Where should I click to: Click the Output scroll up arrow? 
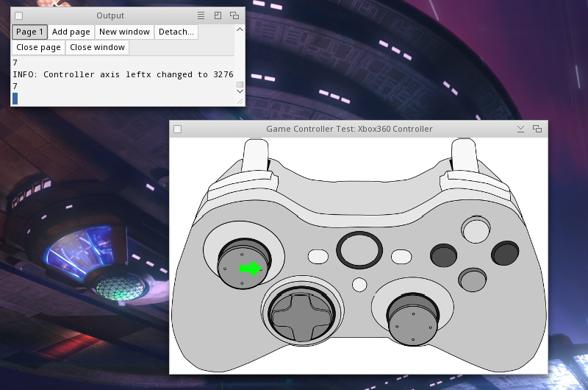[240, 29]
